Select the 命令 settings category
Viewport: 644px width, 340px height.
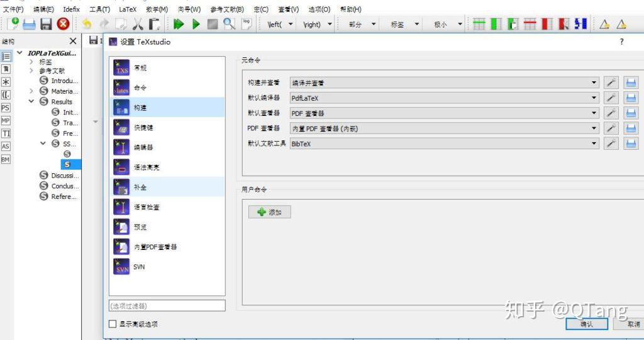pyautogui.click(x=167, y=88)
